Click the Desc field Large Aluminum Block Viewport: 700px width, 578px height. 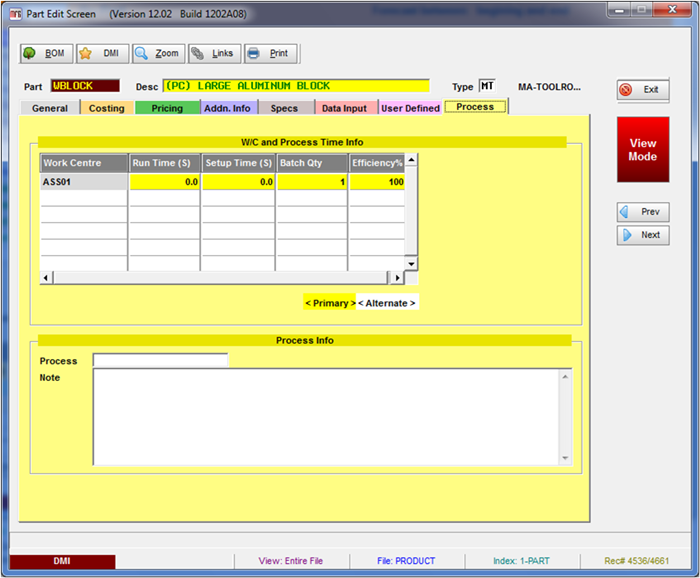point(296,86)
